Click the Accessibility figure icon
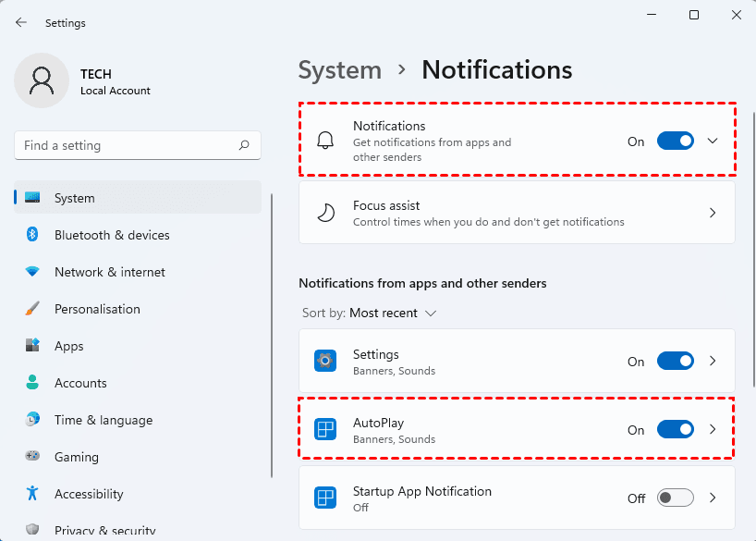 click(x=32, y=494)
